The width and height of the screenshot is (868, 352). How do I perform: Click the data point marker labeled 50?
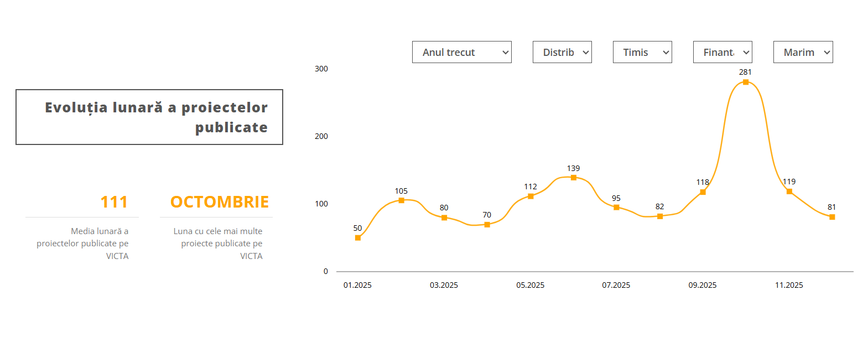tap(358, 238)
